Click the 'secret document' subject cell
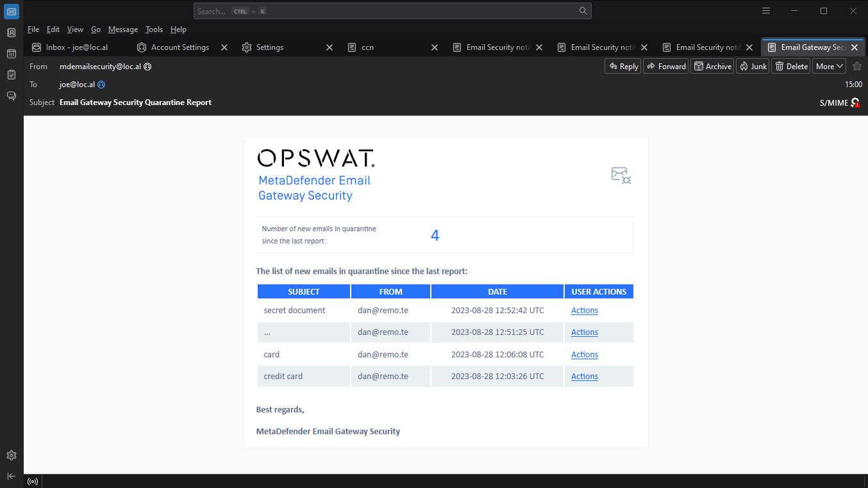Image resolution: width=868 pixels, height=488 pixels. coord(304,311)
